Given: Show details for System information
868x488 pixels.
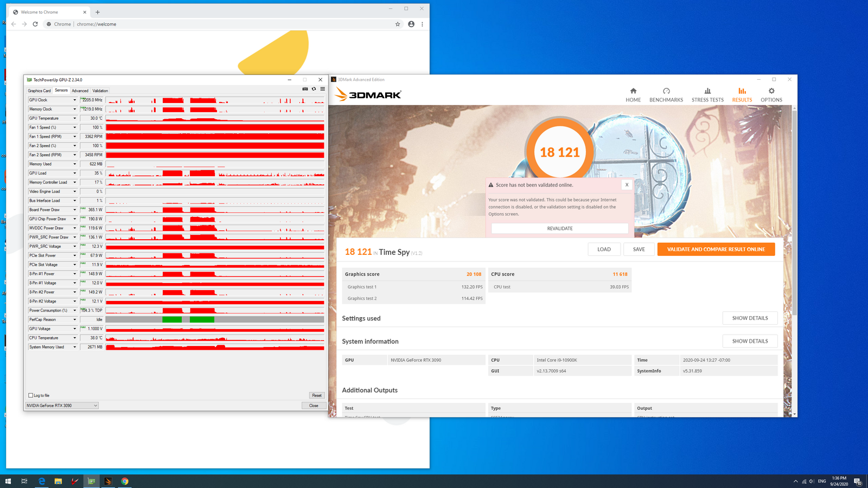Looking at the screenshot, I should [x=750, y=341].
